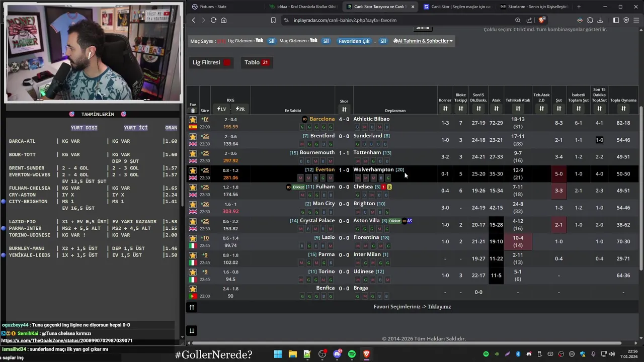Open Spotify from taskbar

(x=352, y=354)
